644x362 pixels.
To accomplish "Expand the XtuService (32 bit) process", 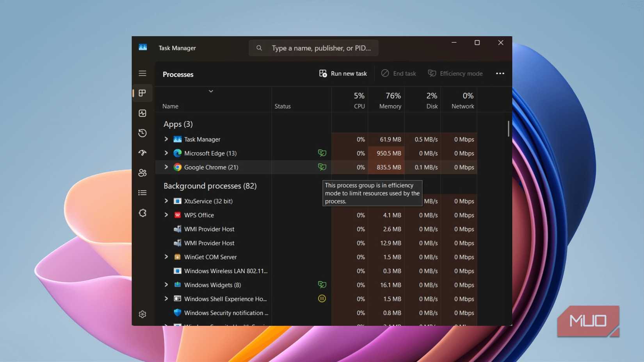I will coord(166,201).
